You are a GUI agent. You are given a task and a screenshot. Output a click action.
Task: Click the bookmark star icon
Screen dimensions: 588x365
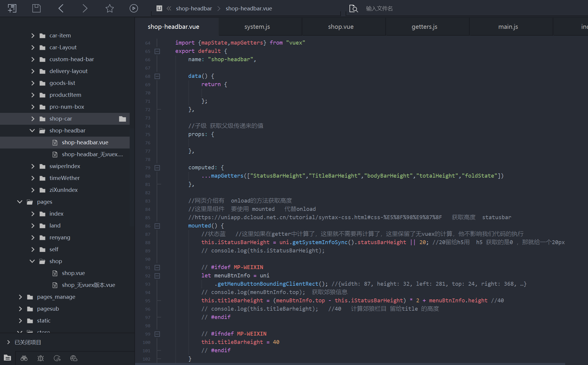point(109,8)
